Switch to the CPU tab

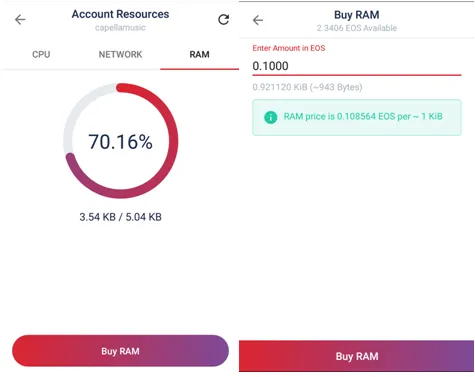pyautogui.click(x=41, y=54)
